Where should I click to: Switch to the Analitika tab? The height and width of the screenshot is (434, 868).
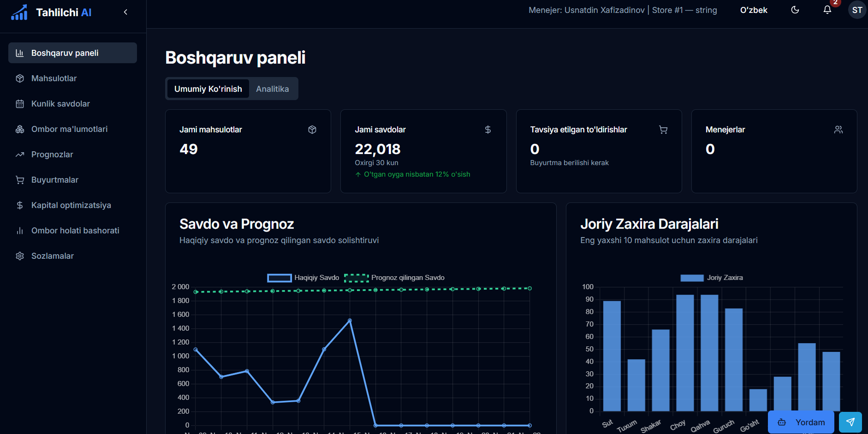pyautogui.click(x=272, y=89)
